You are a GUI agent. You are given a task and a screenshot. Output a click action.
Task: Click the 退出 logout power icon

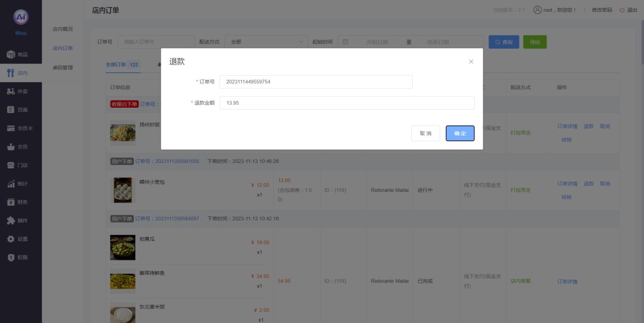tap(622, 10)
